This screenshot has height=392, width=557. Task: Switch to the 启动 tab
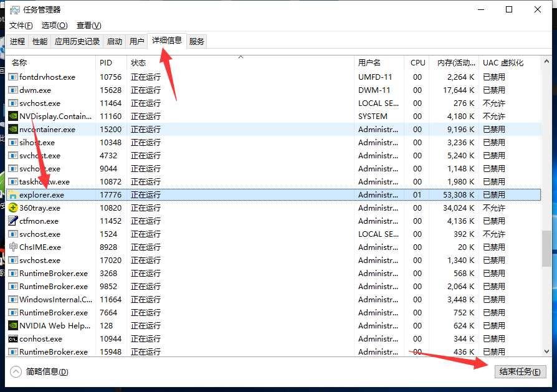pyautogui.click(x=115, y=42)
